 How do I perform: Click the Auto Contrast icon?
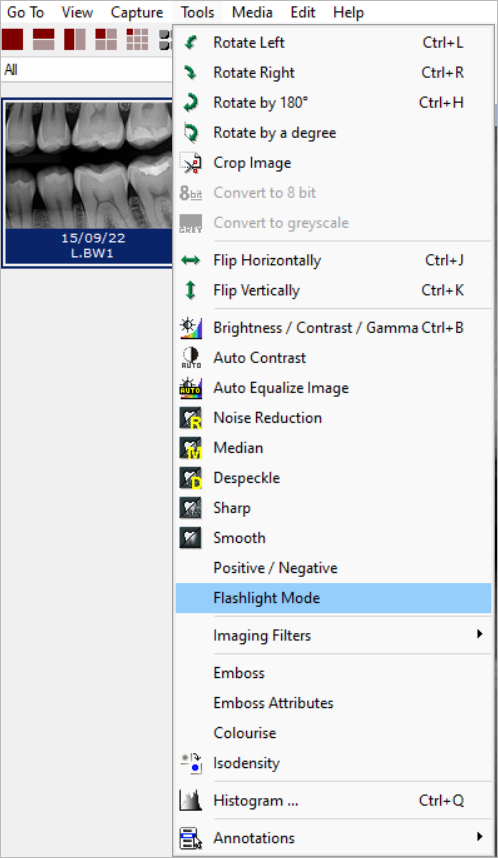click(190, 357)
